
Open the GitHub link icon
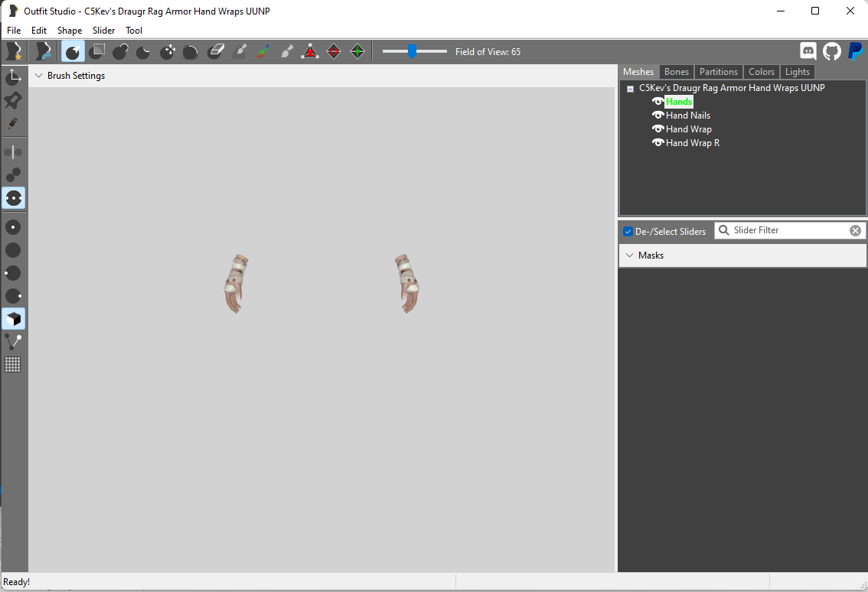831,51
